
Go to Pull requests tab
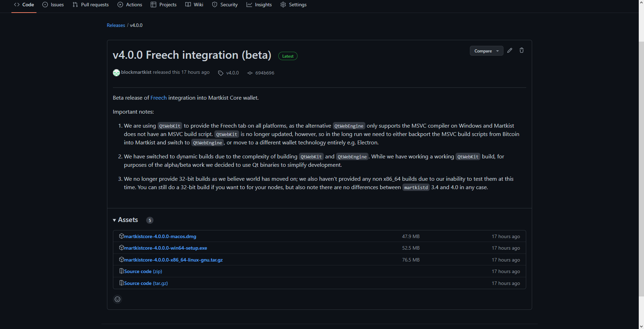(x=91, y=5)
